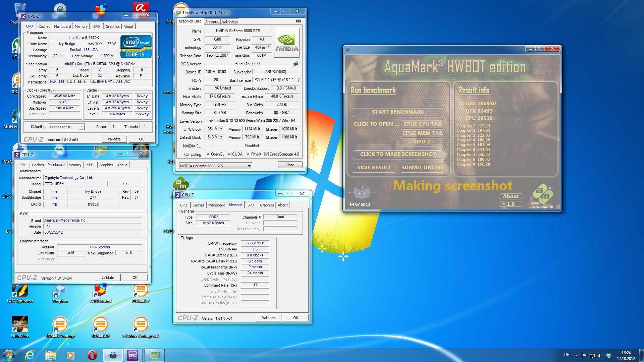Click the volume speaker tray icon

[x=600, y=356]
